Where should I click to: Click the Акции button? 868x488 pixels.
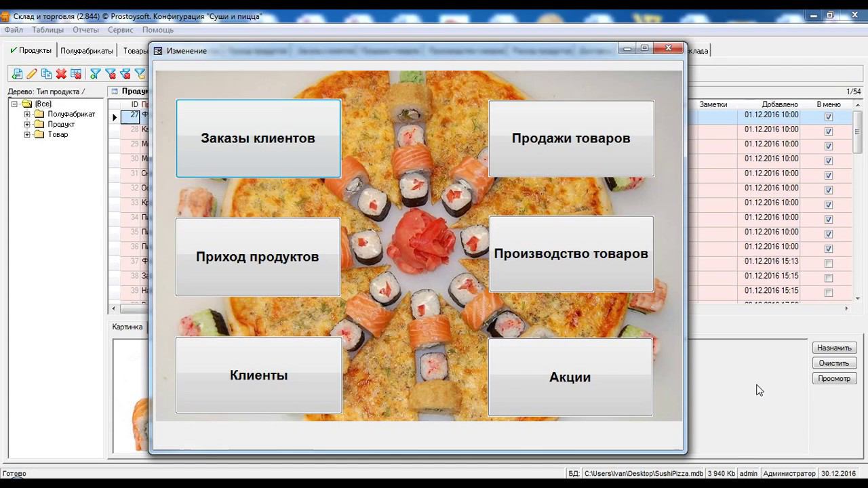coord(570,378)
